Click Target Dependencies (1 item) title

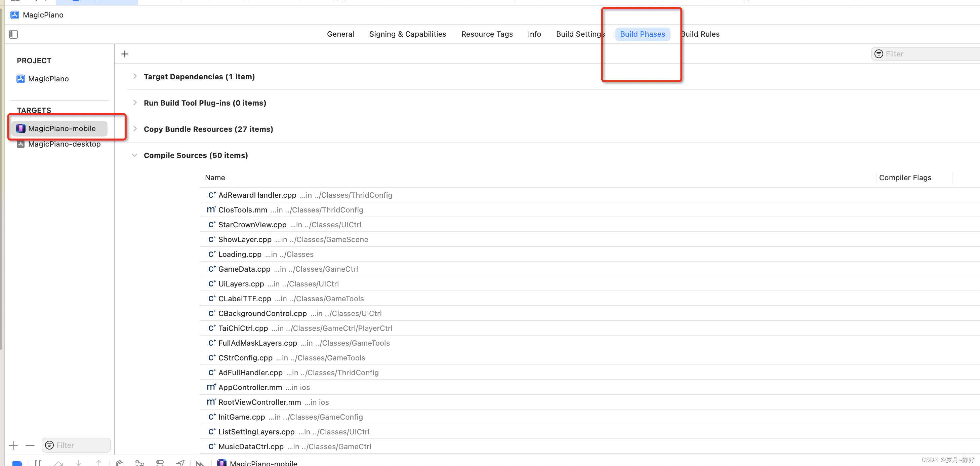click(199, 77)
